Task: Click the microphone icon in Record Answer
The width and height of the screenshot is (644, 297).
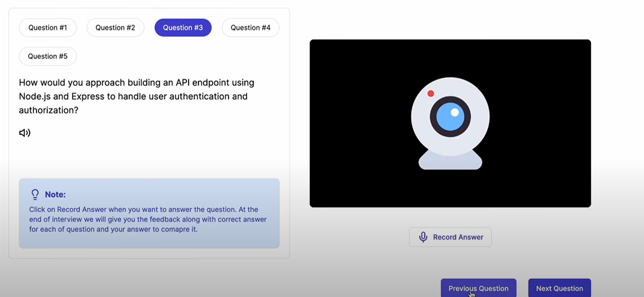Action: coord(423,237)
